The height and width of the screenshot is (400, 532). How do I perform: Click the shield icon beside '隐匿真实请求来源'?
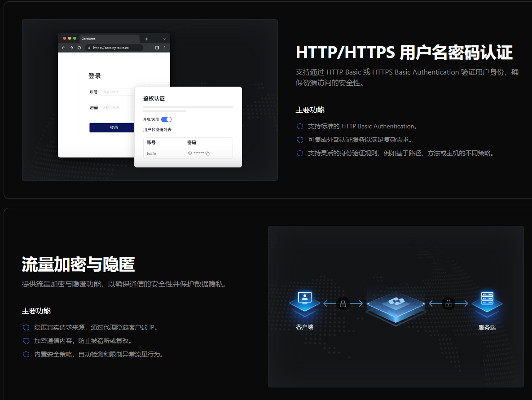(x=26, y=327)
